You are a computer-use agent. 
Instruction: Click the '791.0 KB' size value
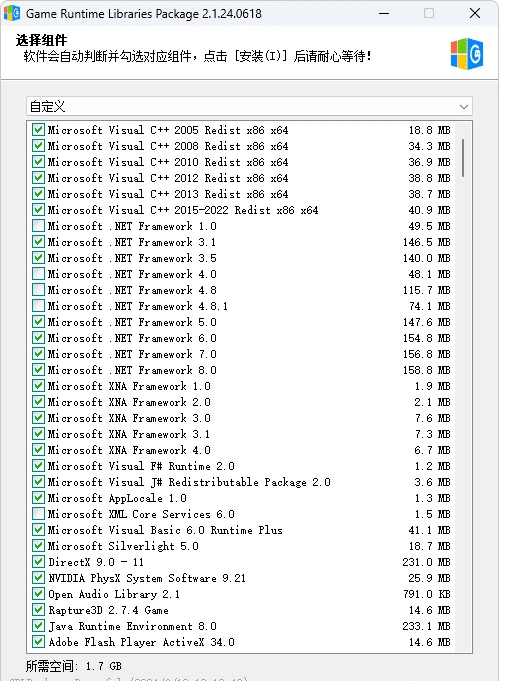click(426, 594)
